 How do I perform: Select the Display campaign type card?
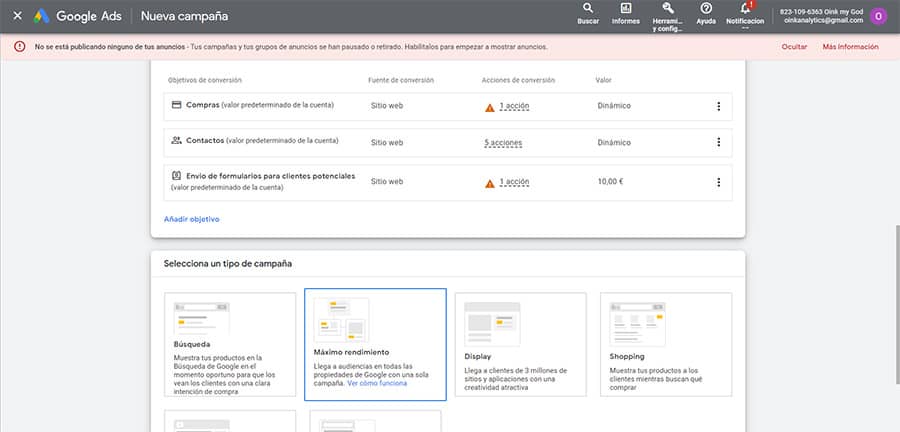[x=521, y=344]
